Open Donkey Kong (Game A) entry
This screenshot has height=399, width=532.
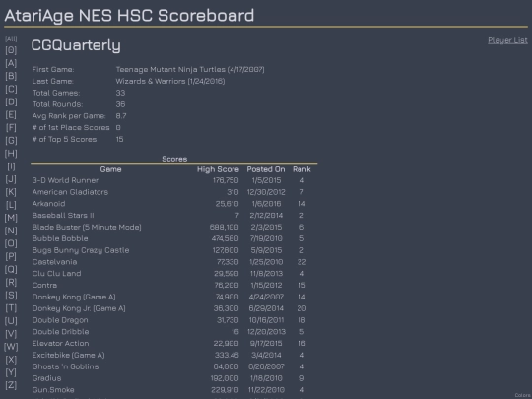(x=74, y=297)
